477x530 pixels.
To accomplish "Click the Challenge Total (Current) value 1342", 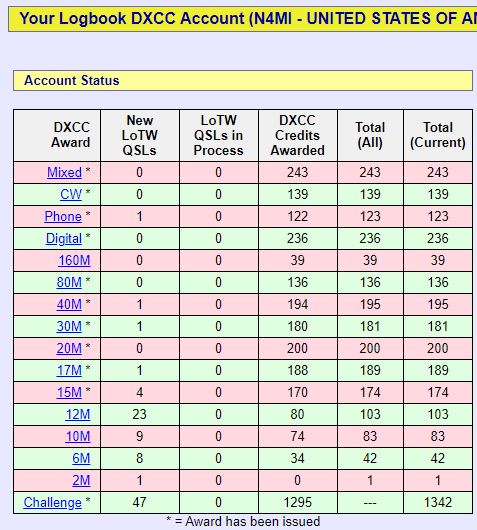I will 438,502.
